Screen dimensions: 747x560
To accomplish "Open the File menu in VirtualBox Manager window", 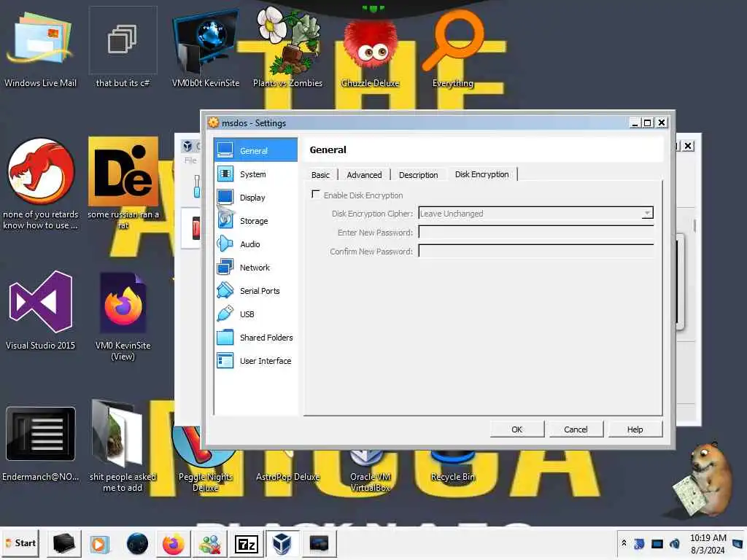I will (190, 160).
